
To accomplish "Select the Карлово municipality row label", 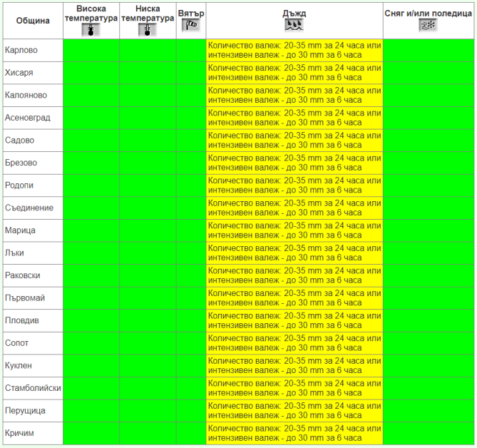I will (x=21, y=51).
